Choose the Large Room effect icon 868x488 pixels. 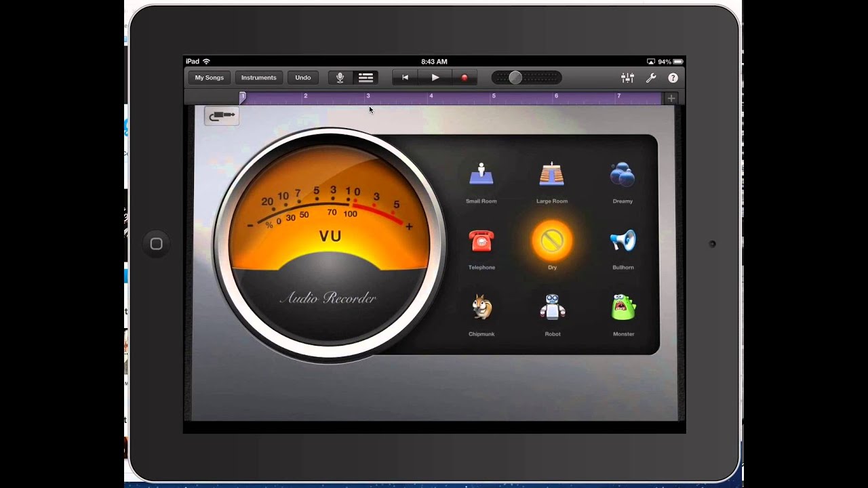[x=552, y=174]
